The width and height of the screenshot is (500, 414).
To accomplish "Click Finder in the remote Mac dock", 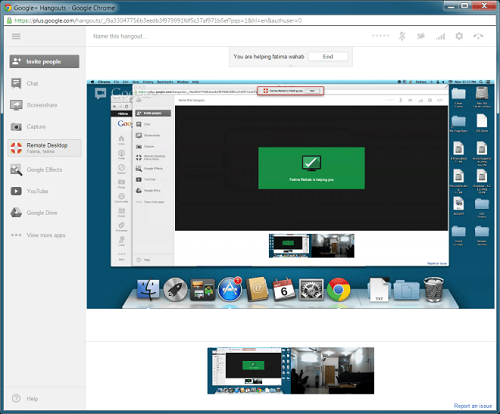I will point(148,289).
